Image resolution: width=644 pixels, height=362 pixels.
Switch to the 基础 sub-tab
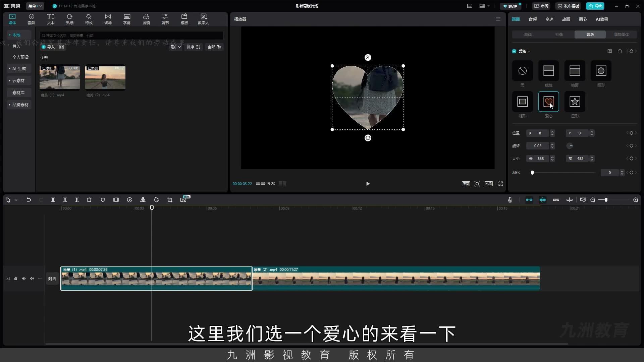click(x=528, y=35)
